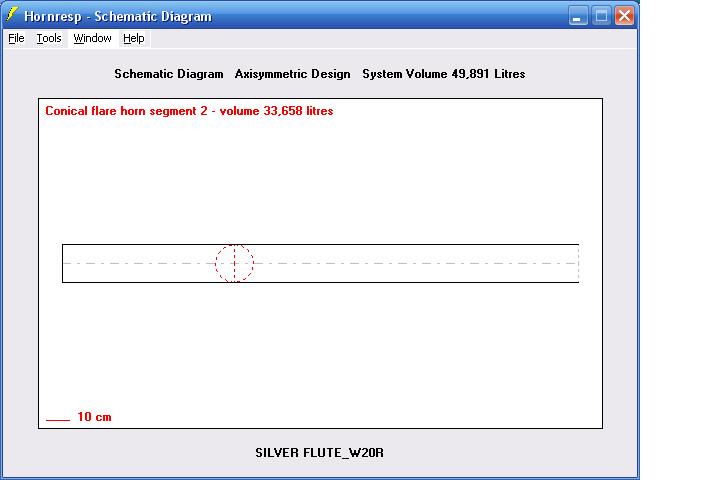Viewport: 705px width, 480px height.
Task: Click the 'Axisymmetric Design' heading
Action: click(292, 74)
